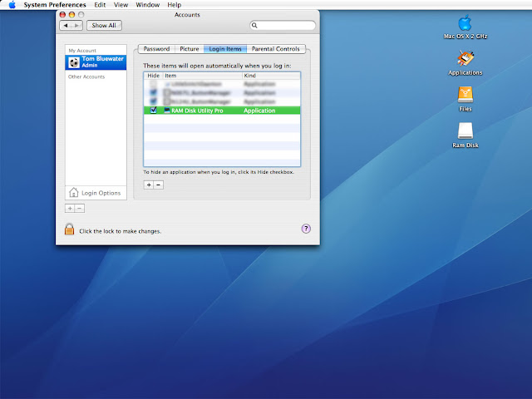Open the System Preferences menu
The width and height of the screenshot is (532, 399).
pos(55,5)
